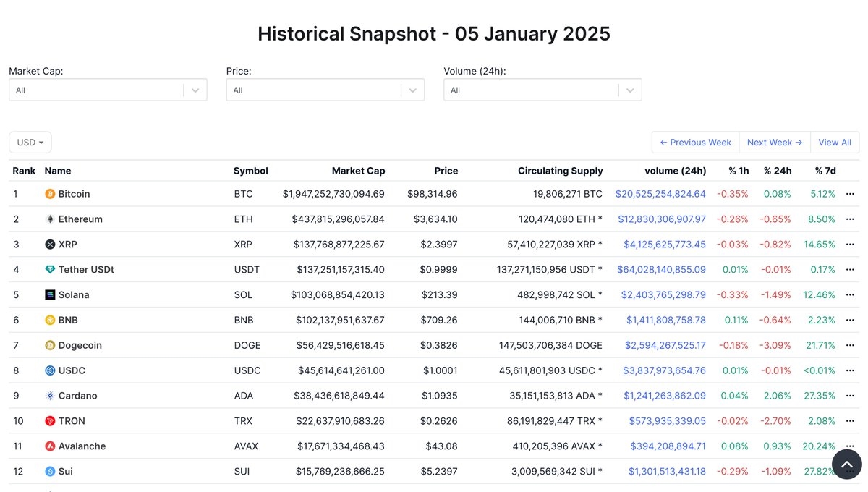
Task: Open Ethereum's 24h volume link
Action: [662, 219]
